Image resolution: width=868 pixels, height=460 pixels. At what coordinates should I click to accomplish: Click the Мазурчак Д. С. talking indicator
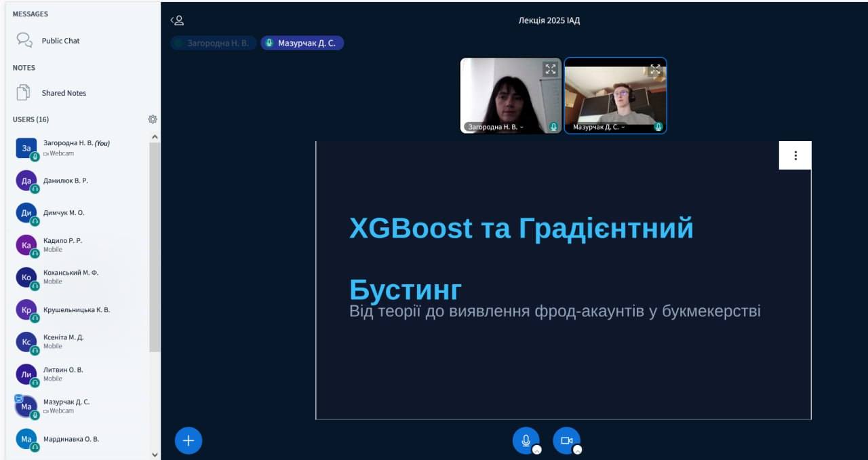[x=302, y=43]
